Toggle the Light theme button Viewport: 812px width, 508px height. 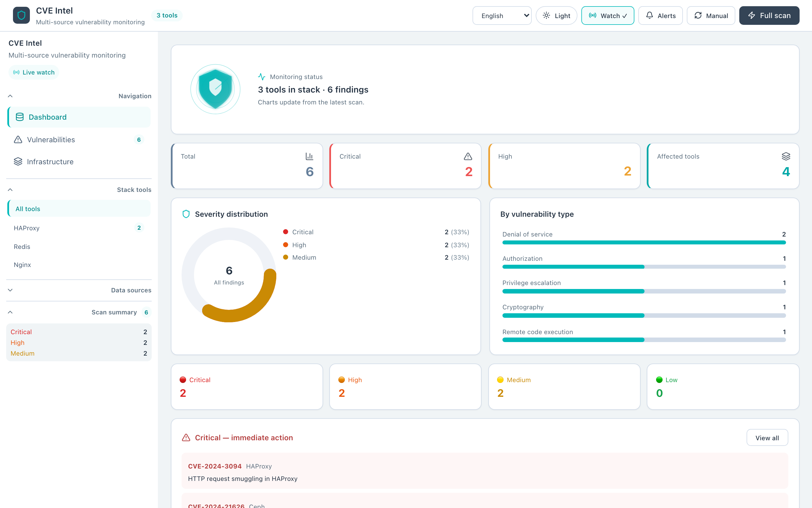click(556, 16)
